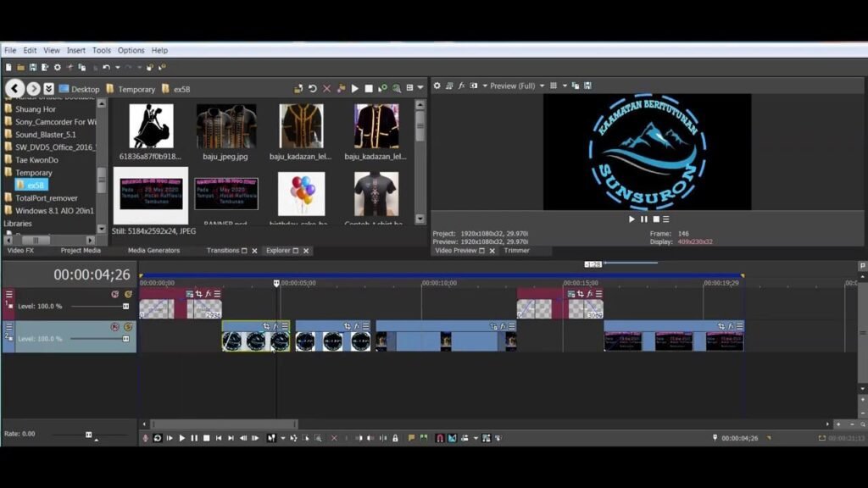The width and height of the screenshot is (868, 488).
Task: Toggle automatic crossfades button
Action: (453, 438)
